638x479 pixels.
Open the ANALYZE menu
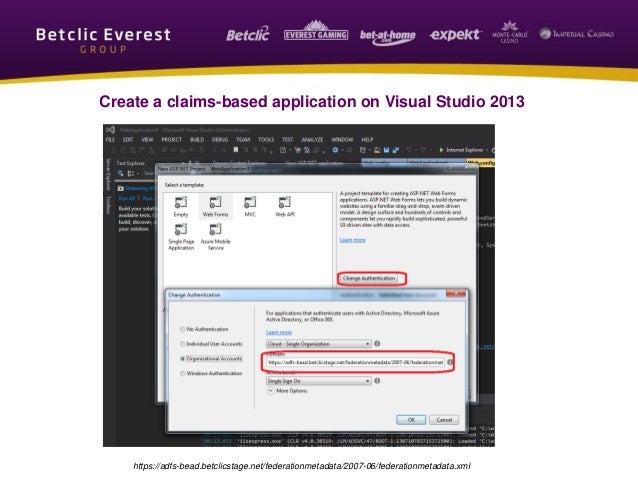click(312, 140)
